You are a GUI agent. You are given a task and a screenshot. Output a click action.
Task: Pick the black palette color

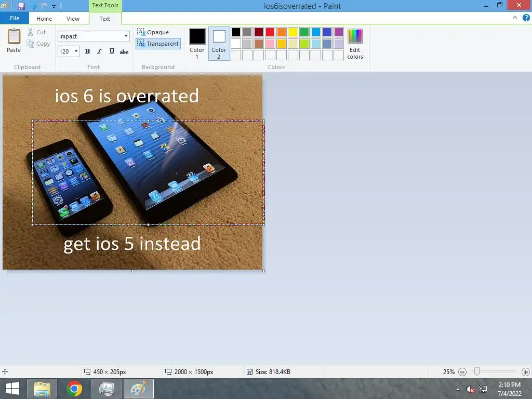click(236, 32)
